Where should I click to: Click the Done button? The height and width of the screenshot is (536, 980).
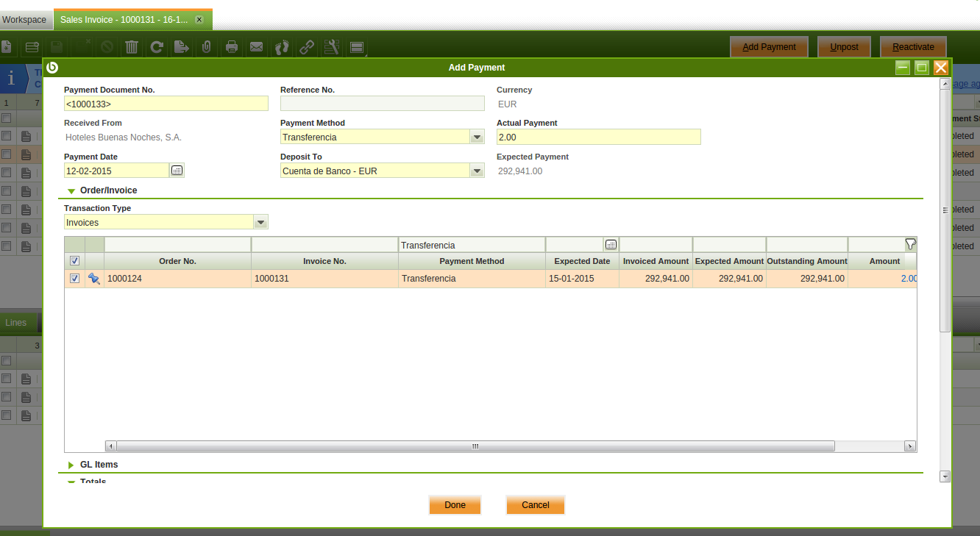click(x=455, y=505)
